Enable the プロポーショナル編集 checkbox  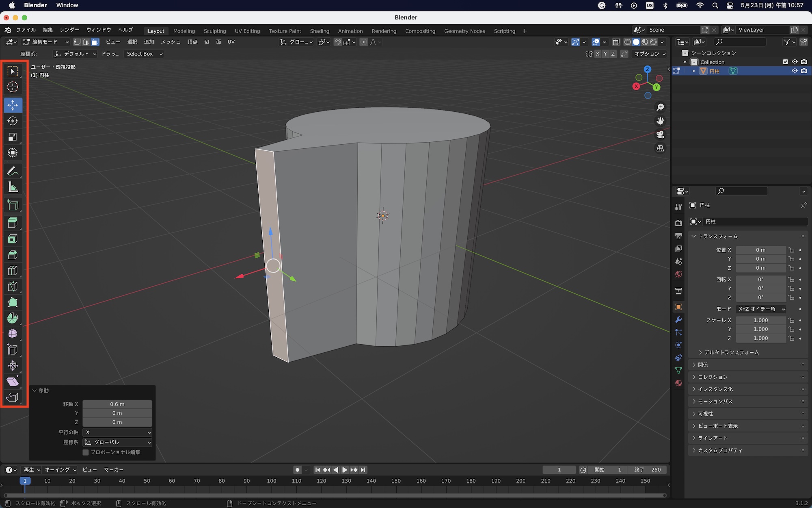pyautogui.click(x=86, y=452)
